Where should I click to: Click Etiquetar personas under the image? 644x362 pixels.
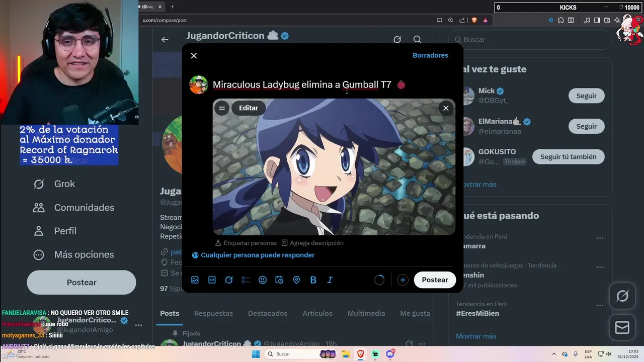[x=246, y=243]
